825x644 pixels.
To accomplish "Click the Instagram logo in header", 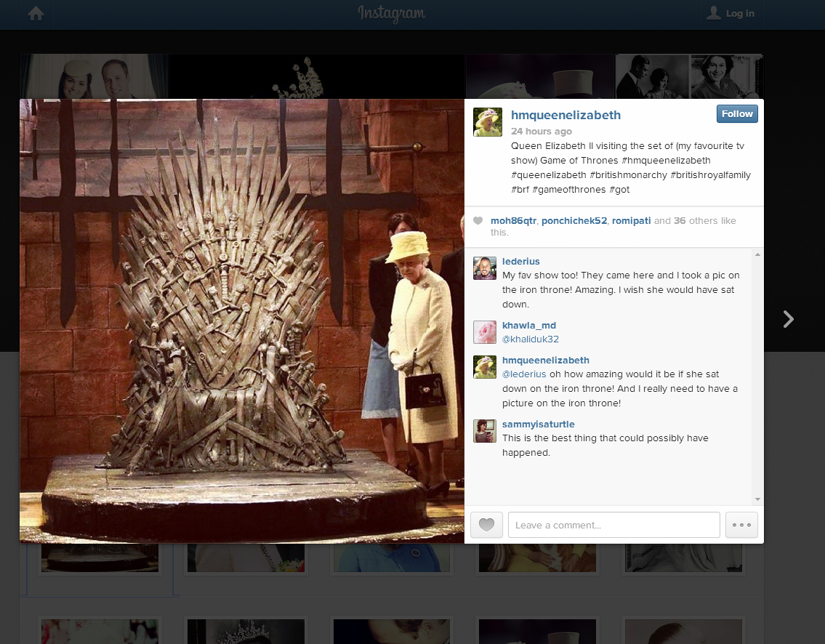I will (392, 14).
